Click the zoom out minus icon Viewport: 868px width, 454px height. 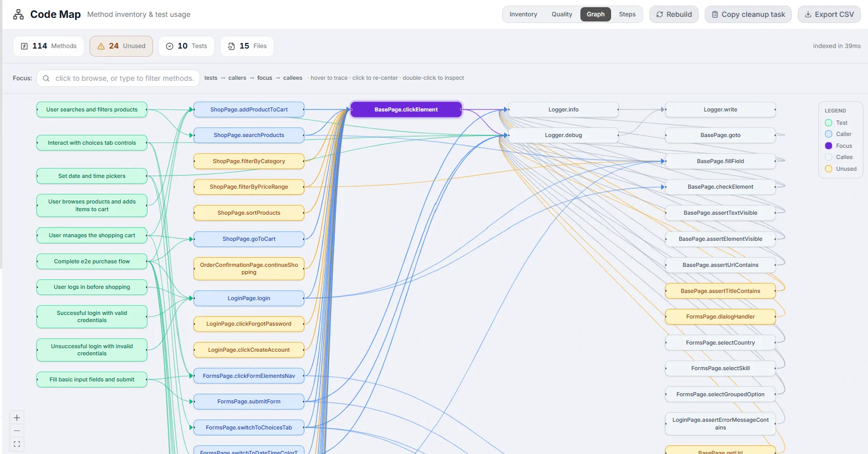17,431
